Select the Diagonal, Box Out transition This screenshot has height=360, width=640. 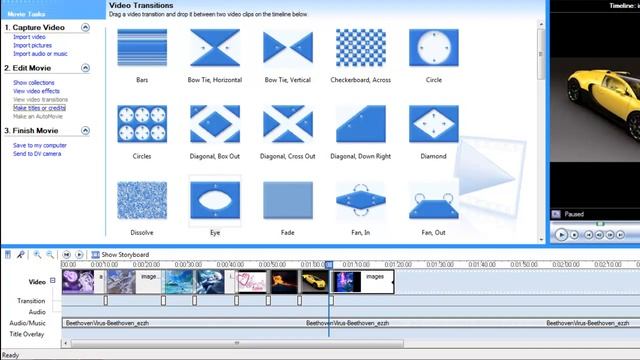(x=215, y=124)
